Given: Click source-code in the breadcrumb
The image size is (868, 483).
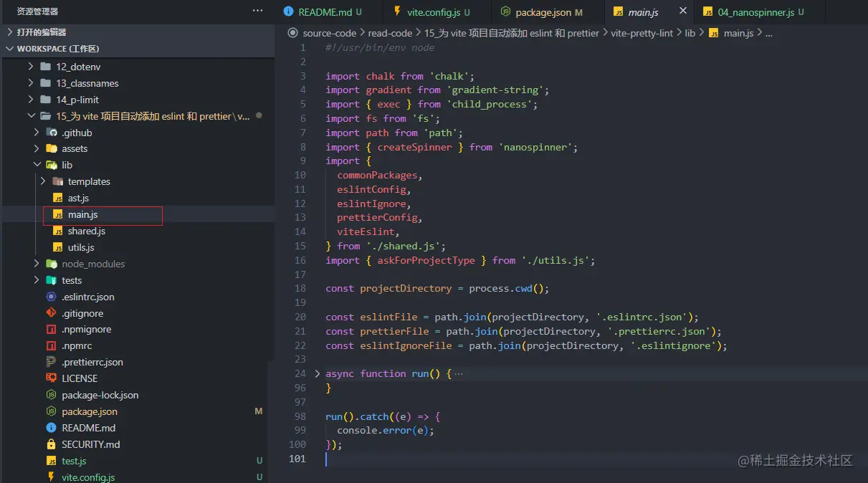Looking at the screenshot, I should (331, 33).
